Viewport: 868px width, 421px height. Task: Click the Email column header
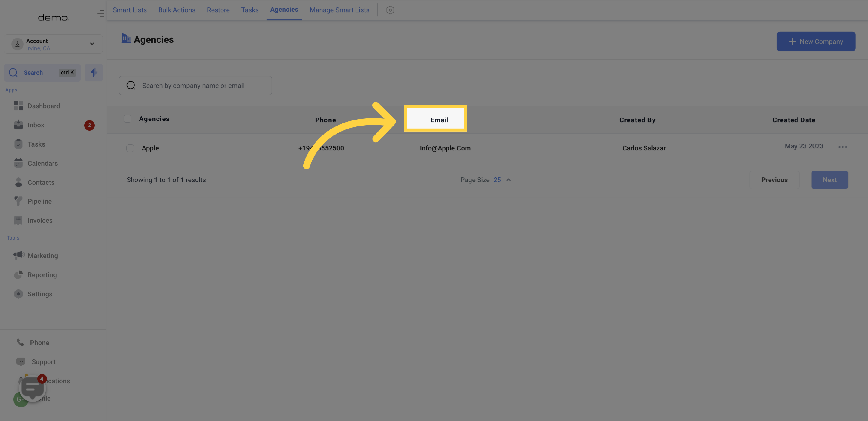tap(440, 120)
